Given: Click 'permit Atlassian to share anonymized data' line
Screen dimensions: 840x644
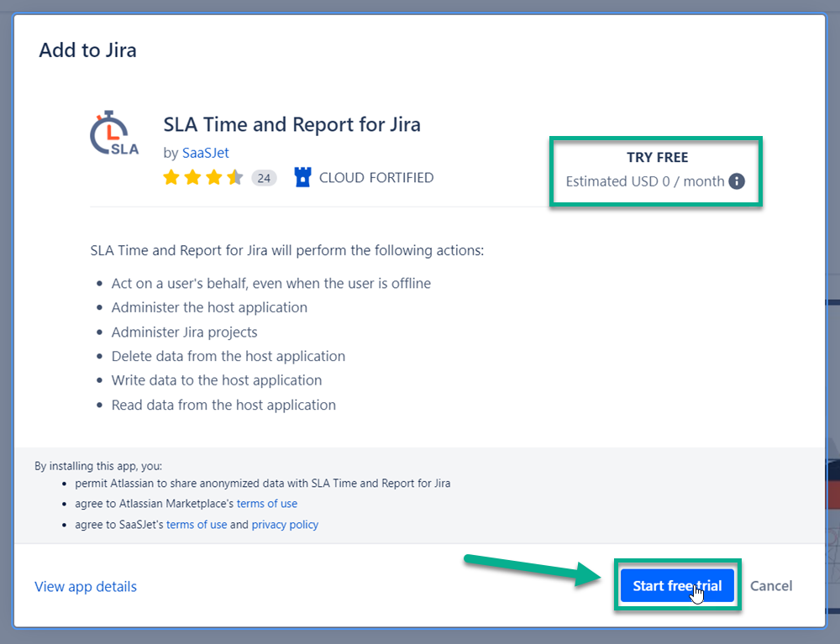Looking at the screenshot, I should coord(262,484).
